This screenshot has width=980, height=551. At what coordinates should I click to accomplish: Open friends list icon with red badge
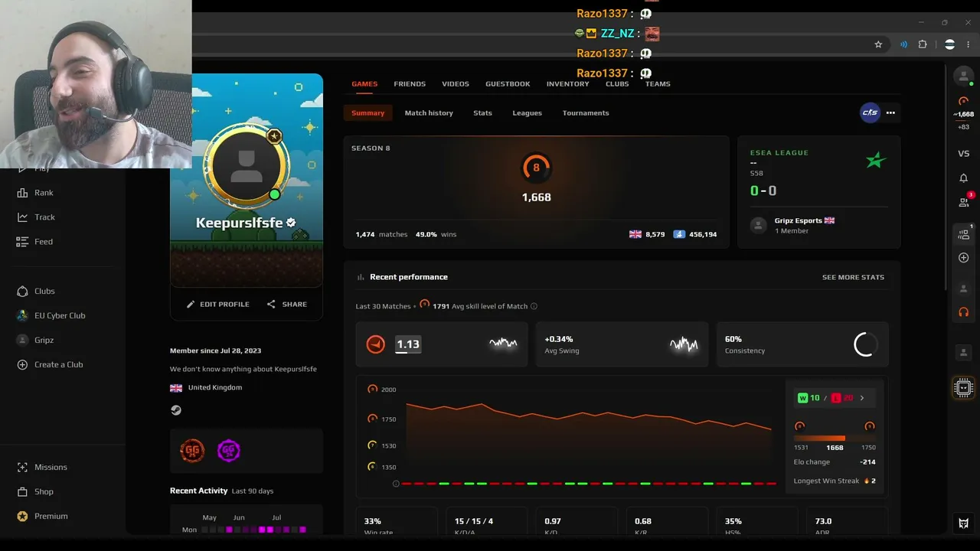click(x=965, y=201)
